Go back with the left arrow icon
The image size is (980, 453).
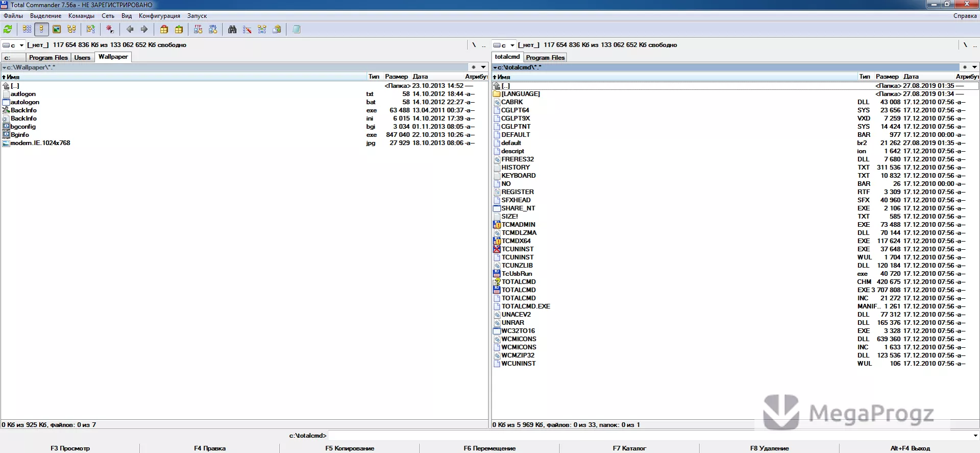(130, 30)
